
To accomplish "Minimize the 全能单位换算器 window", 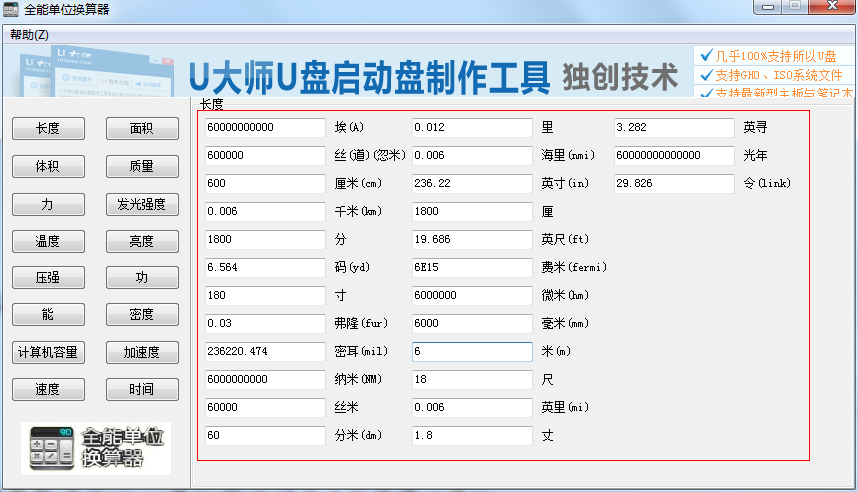I will click(x=767, y=7).
